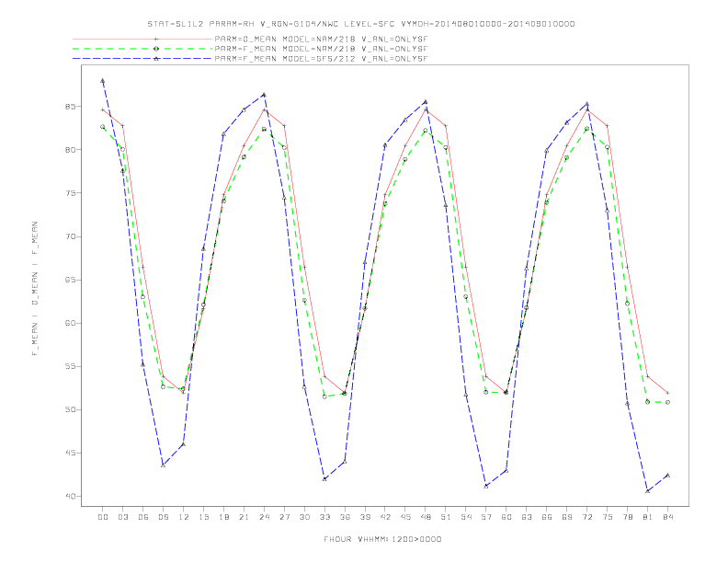Click x-axis forecast hour label 27
This screenshot has width=728, height=563.
(285, 517)
